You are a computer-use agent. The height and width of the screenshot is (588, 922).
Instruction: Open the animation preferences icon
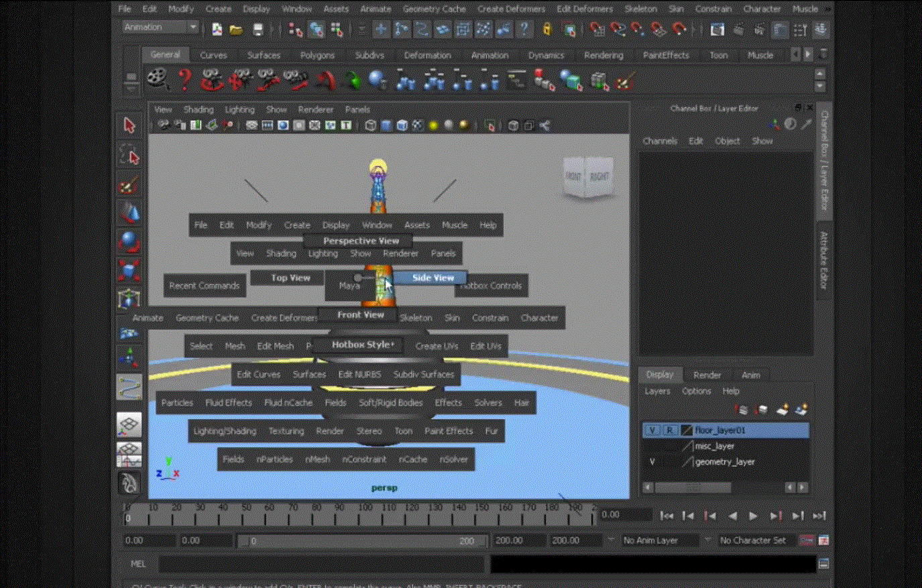[823, 540]
